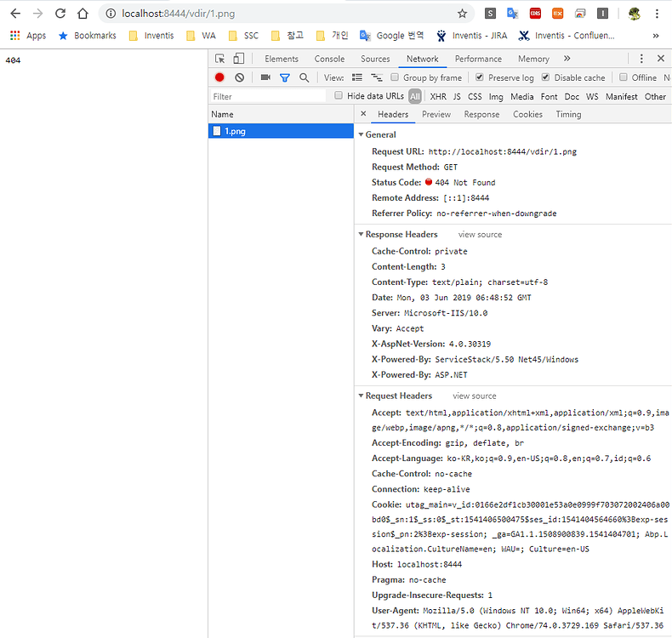Open the 참고 bookmarks folder
Screen dimensions: 672x638
point(288,36)
